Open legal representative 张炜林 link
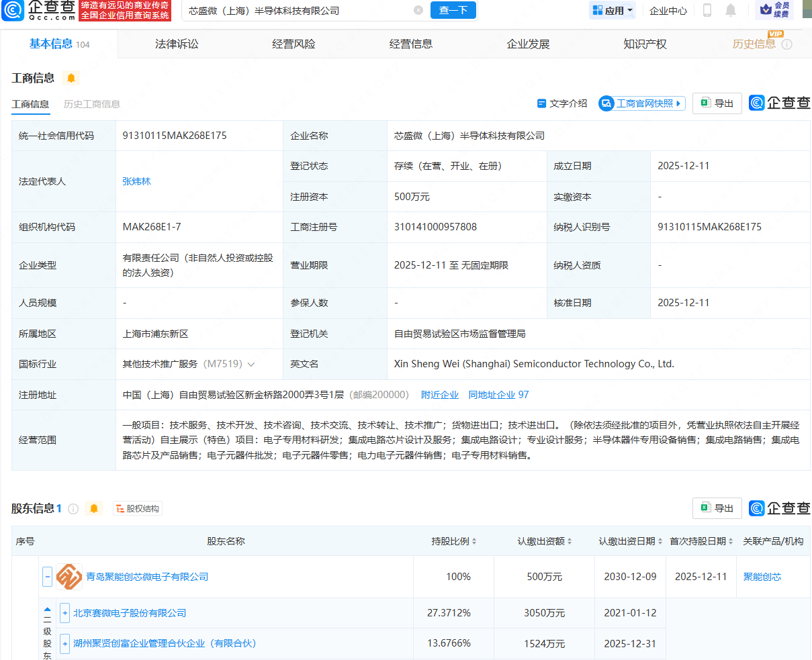812x660 pixels. [136, 181]
